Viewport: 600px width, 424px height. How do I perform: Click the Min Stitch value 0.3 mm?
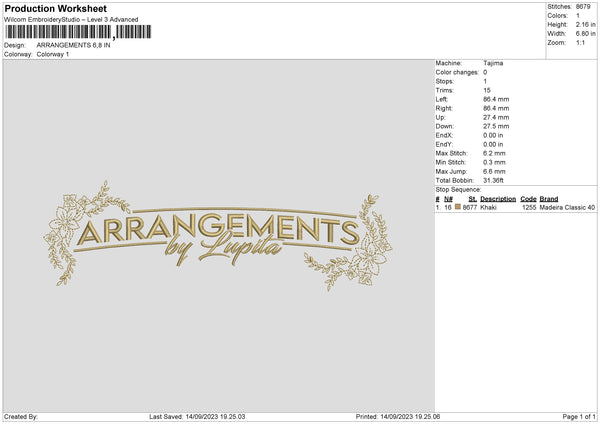(x=494, y=162)
